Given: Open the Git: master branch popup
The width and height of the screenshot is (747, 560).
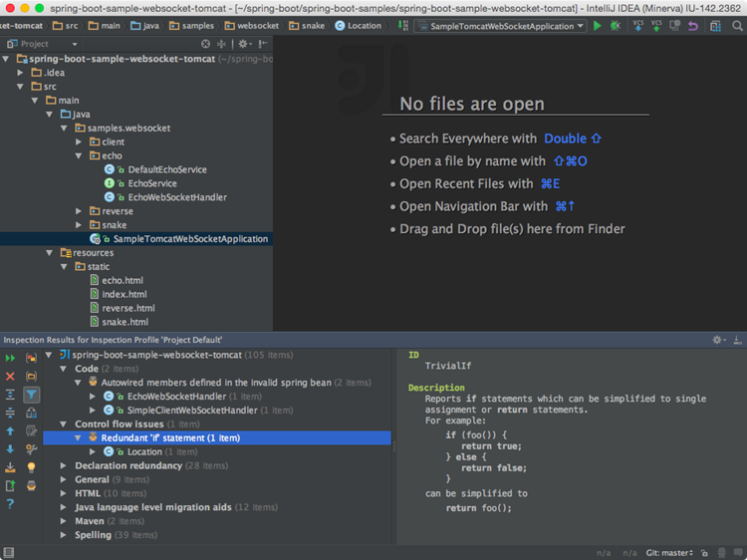Looking at the screenshot, I should [x=669, y=553].
